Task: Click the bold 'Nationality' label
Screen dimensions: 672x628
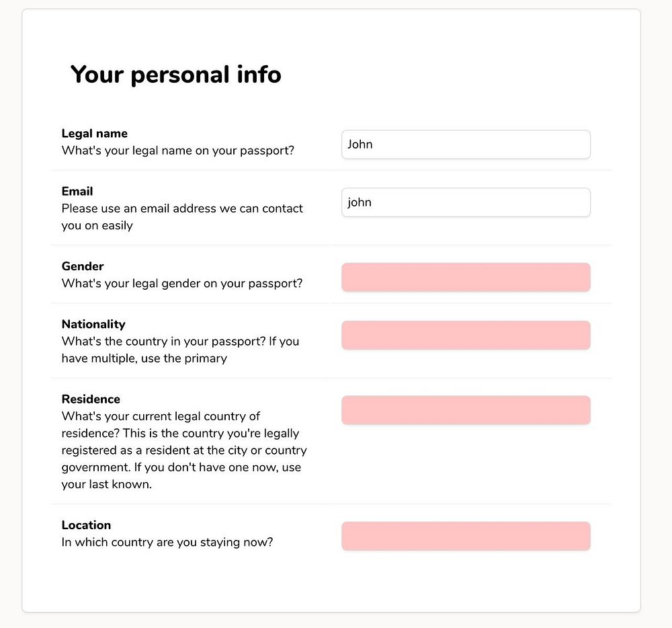Action: click(93, 324)
